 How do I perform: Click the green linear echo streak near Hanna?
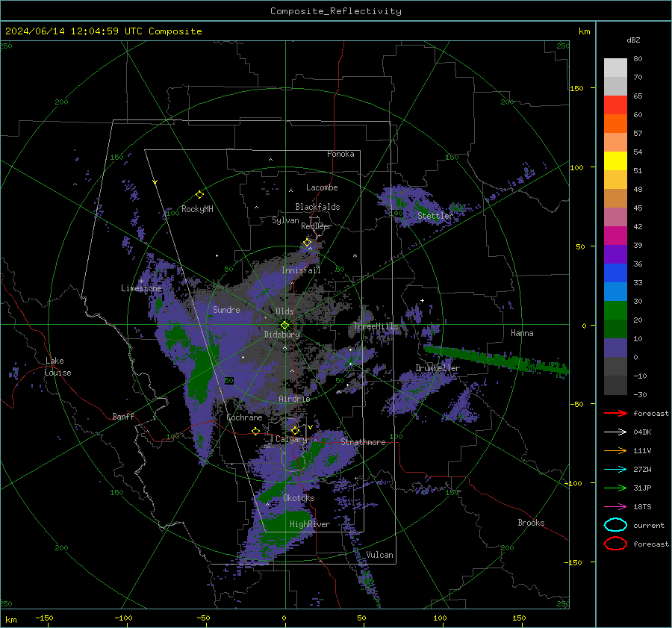click(495, 359)
